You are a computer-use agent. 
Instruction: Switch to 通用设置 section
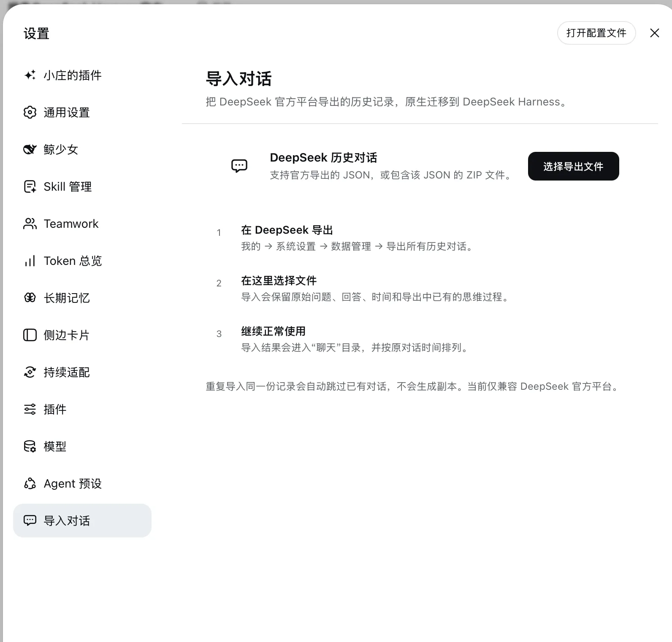(x=82, y=112)
